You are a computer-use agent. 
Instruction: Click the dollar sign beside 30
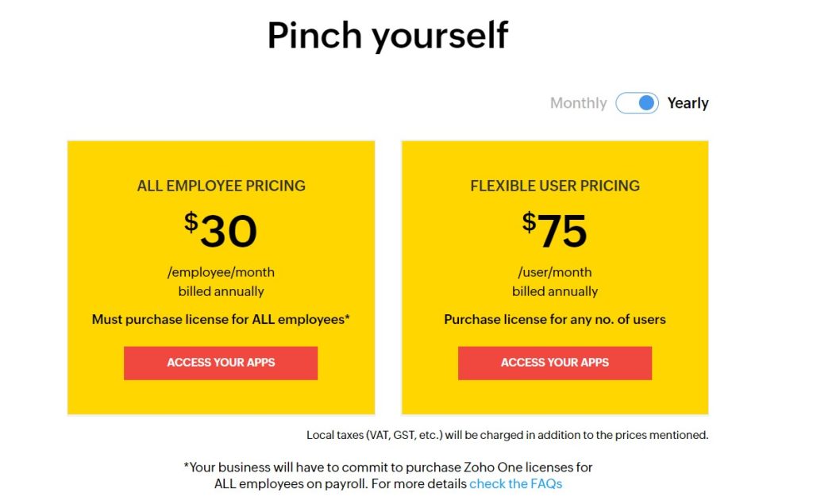[x=191, y=222]
